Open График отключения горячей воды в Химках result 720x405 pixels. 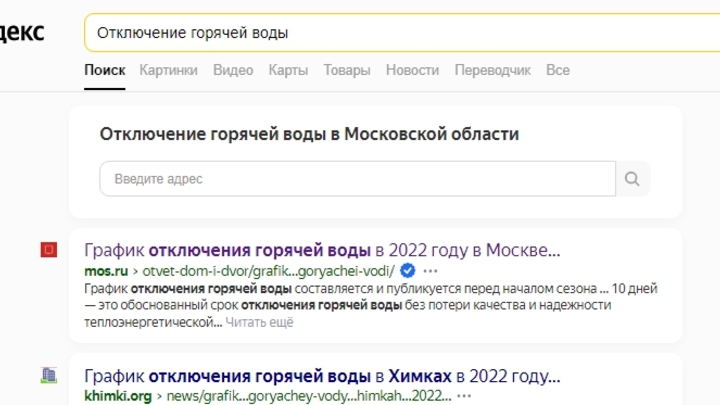tap(322, 376)
